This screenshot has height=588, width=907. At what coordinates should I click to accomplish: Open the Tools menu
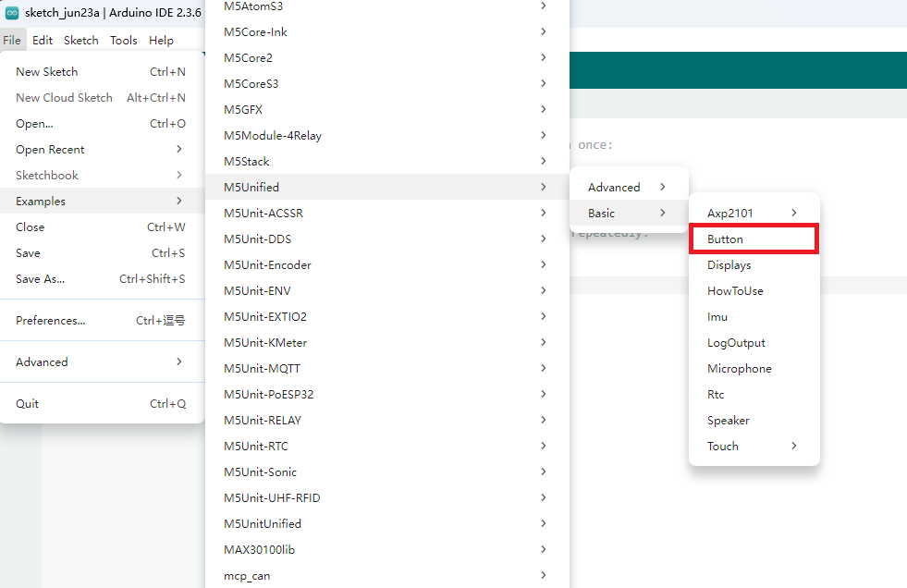pos(124,41)
